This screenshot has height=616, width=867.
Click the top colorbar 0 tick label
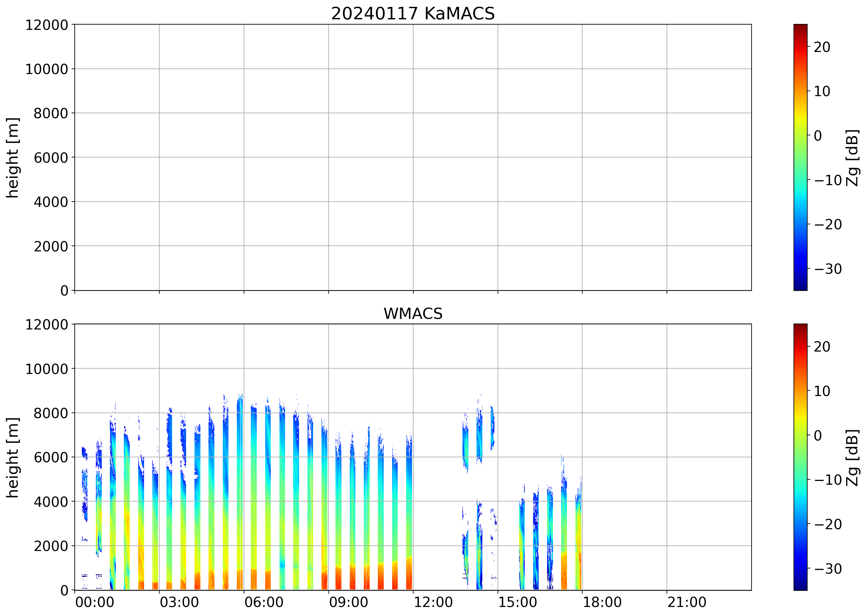[818, 135]
